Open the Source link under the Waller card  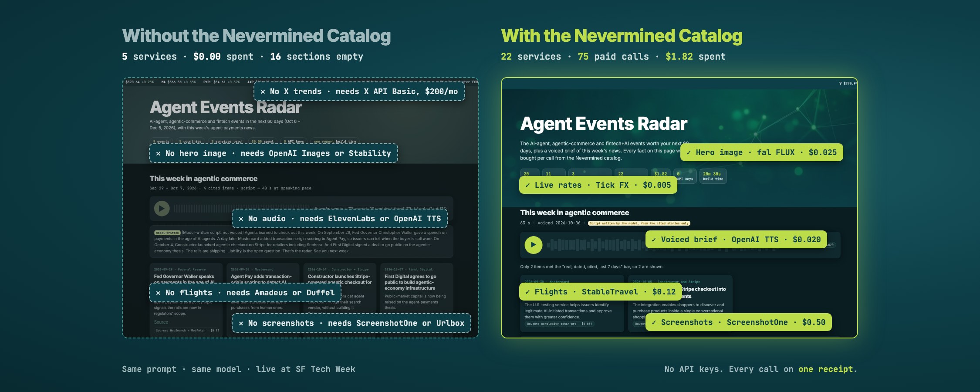click(x=161, y=322)
